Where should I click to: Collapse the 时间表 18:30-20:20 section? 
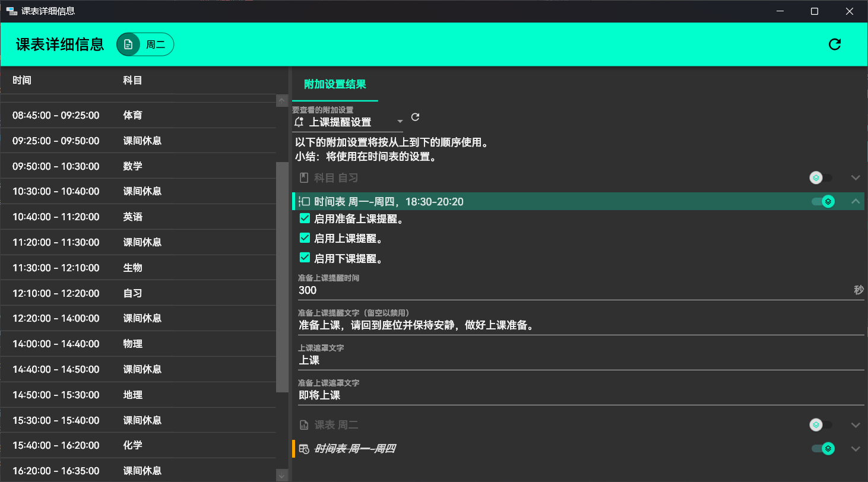pos(856,202)
